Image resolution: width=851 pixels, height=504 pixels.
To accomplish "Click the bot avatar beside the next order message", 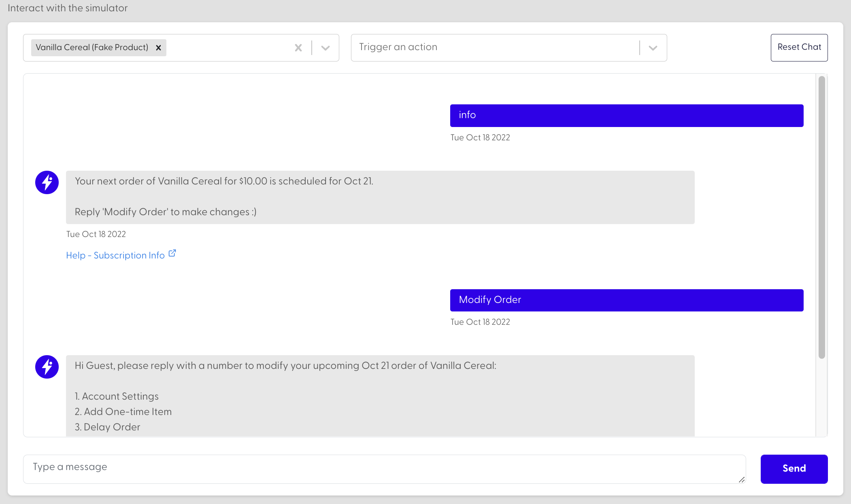I will [x=47, y=182].
